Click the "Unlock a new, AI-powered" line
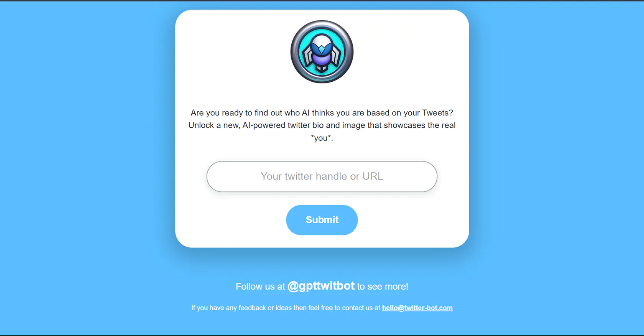This screenshot has height=336, width=644. click(322, 125)
